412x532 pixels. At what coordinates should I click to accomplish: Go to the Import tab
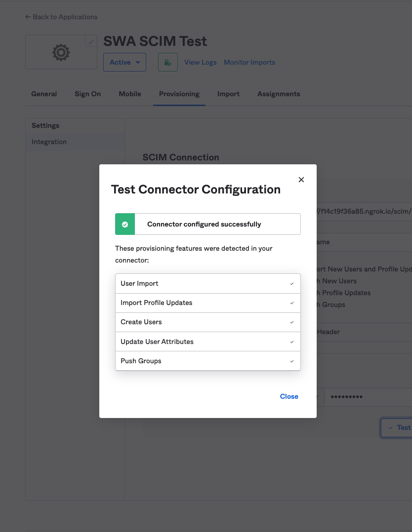coord(228,94)
